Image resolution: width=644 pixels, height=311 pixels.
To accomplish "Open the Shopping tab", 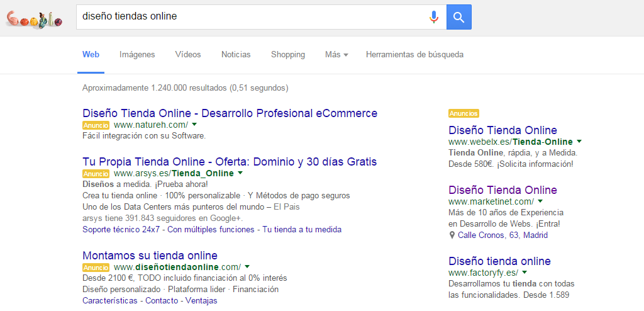I will tap(288, 54).
